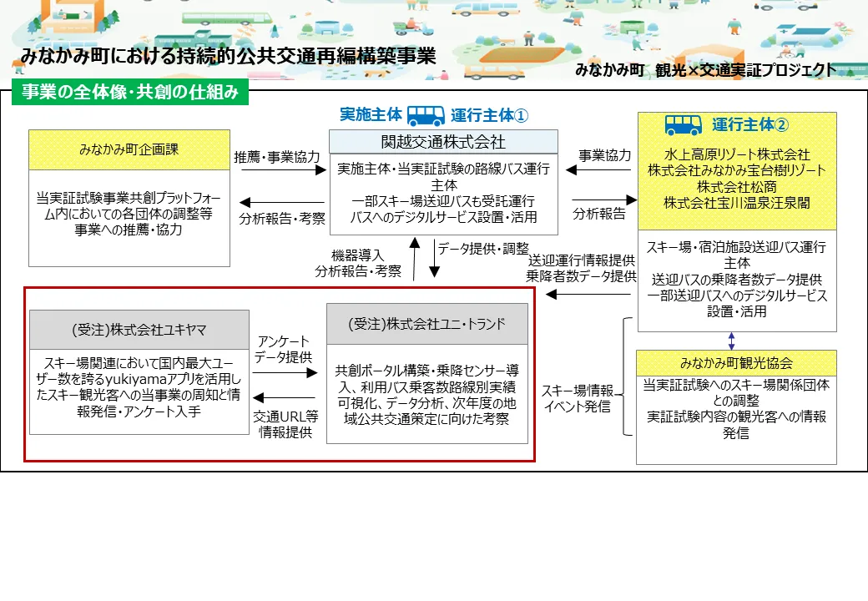Click the left arrow above 交通URL等情報提供
The width and height of the screenshot is (868, 601).
(x=284, y=398)
